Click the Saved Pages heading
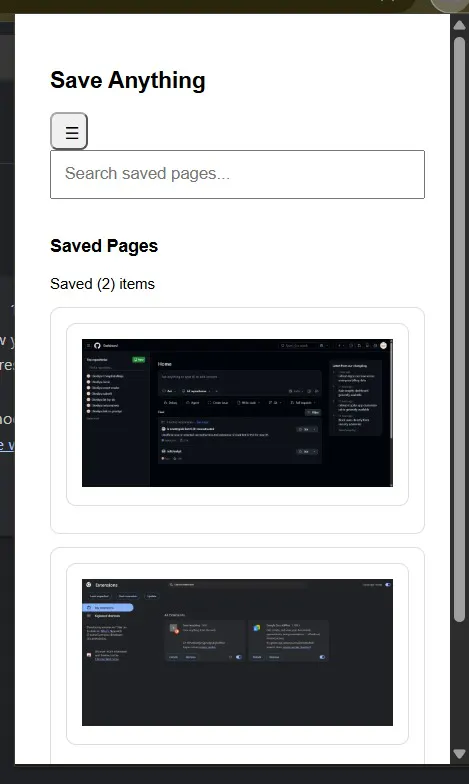The height and width of the screenshot is (784, 469). (x=104, y=246)
